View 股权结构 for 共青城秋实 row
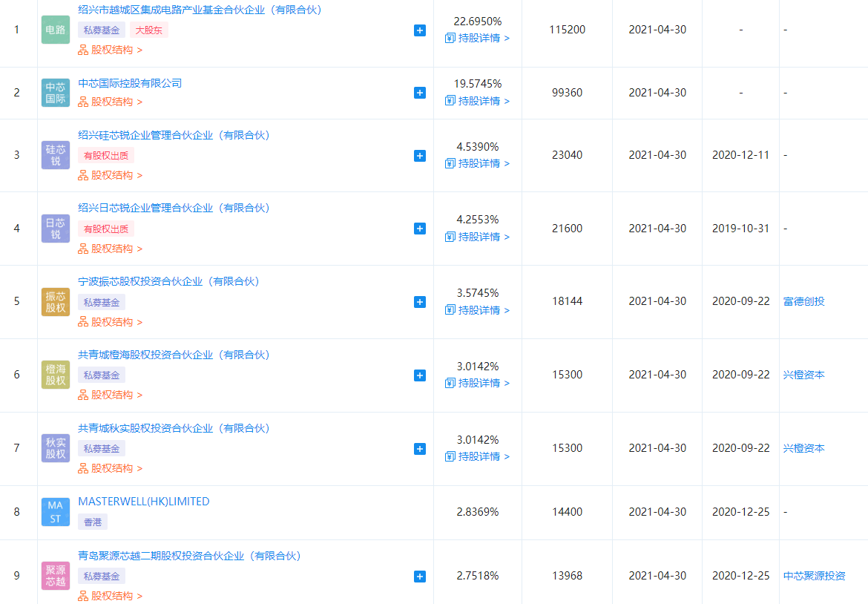This screenshot has height=604, width=868. click(x=110, y=468)
